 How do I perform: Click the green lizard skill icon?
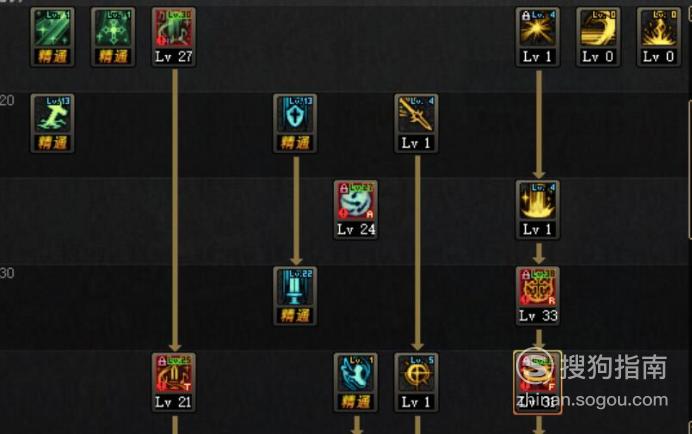[53, 123]
